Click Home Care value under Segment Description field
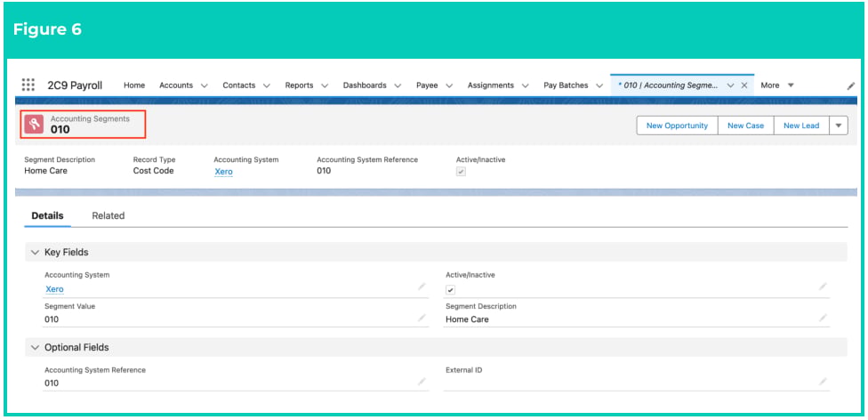Viewport: 868px width, 420px height. click(x=467, y=319)
